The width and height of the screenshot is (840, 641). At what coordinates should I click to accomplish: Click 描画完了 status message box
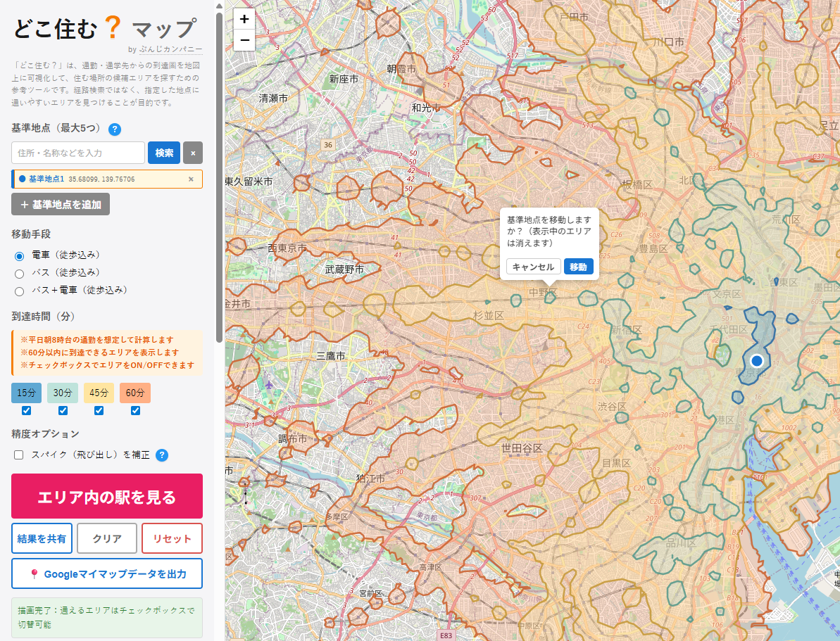pyautogui.click(x=107, y=618)
